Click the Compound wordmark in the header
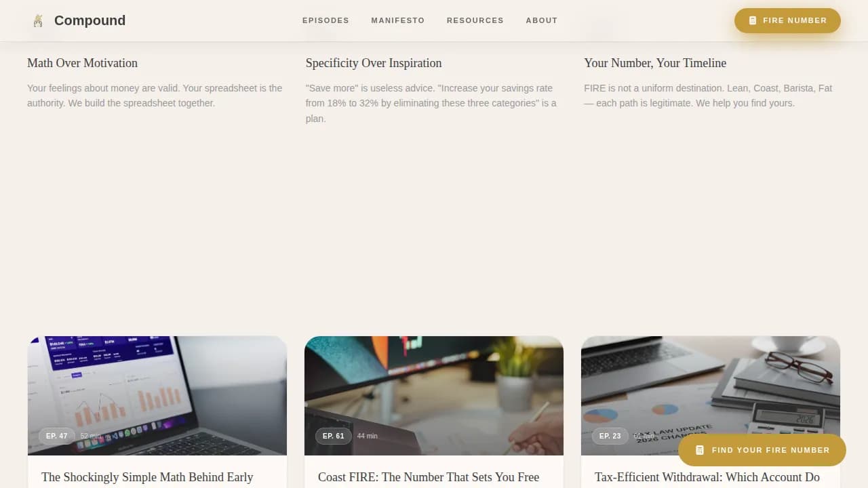868x488 pixels. (90, 20)
